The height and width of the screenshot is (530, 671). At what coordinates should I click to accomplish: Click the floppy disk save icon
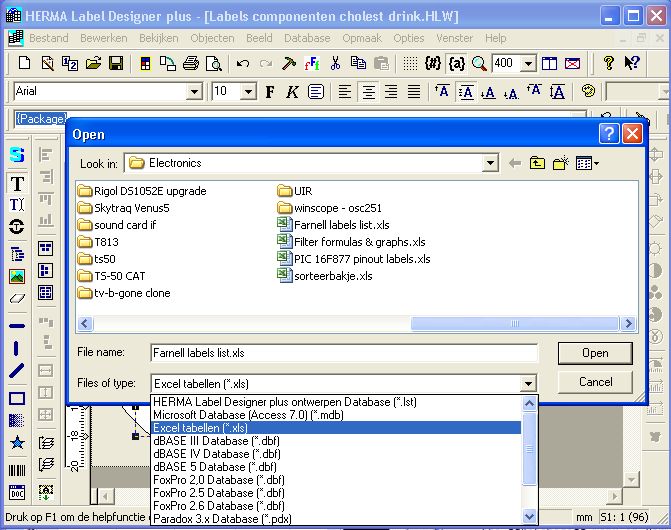pos(116,63)
